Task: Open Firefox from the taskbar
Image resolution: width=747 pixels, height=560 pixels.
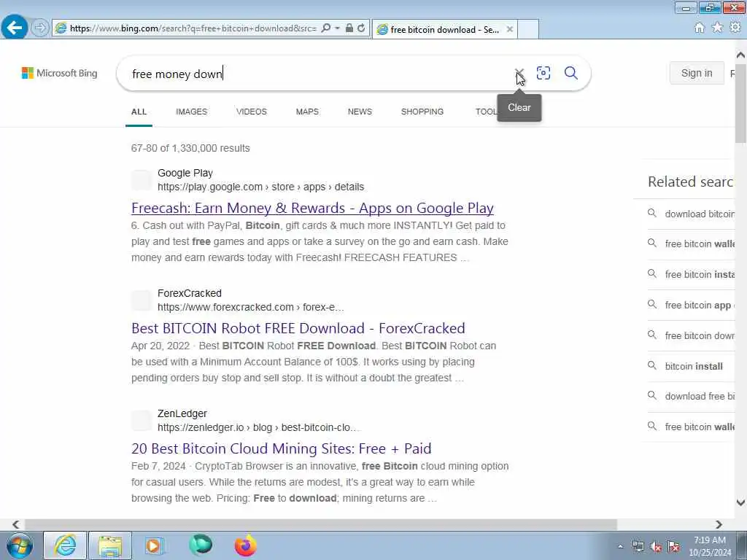Action: click(246, 545)
